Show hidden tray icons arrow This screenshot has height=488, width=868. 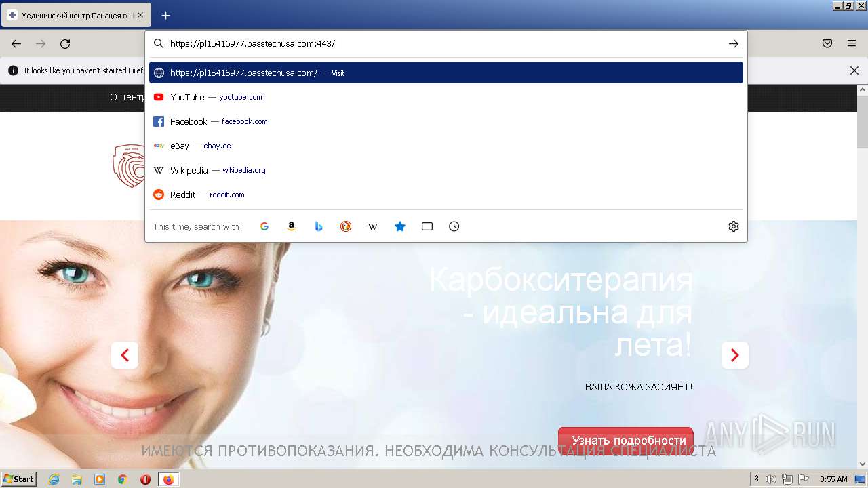pyautogui.click(x=756, y=479)
